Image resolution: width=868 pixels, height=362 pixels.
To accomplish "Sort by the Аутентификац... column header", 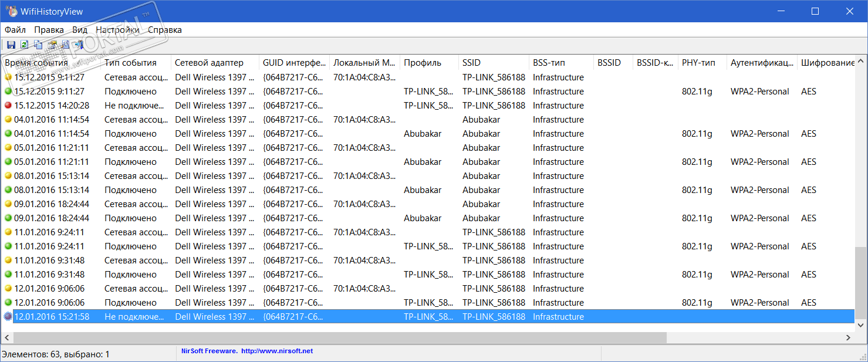I will 762,63.
